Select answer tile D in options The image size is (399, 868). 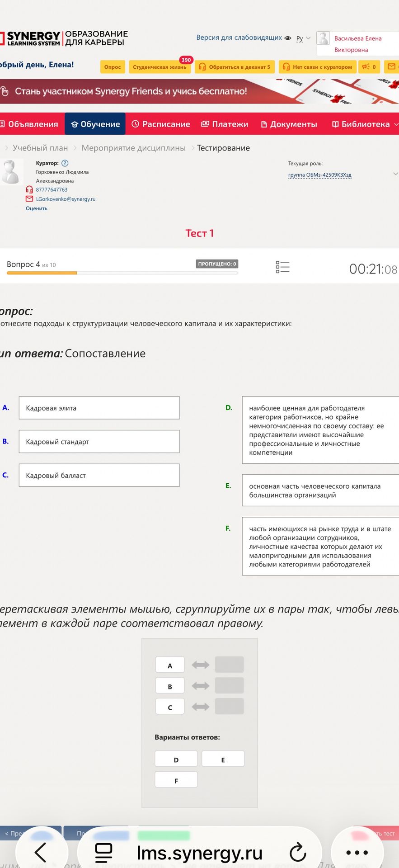[176, 759]
